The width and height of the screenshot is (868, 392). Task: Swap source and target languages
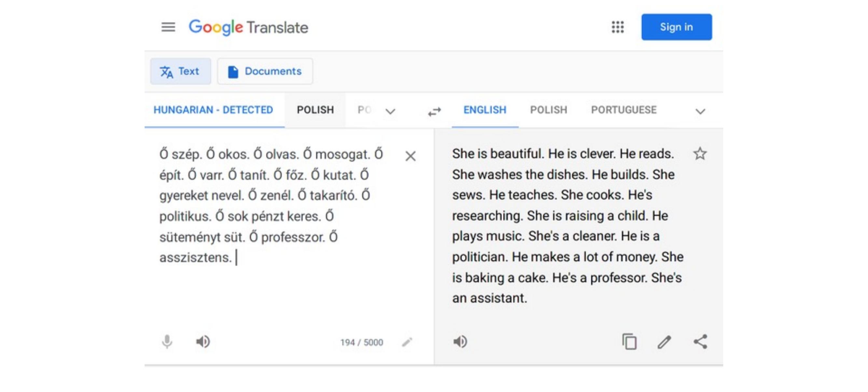coord(434,111)
